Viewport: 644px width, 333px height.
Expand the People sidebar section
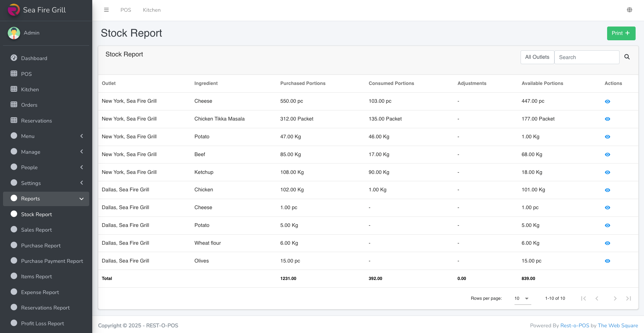(46, 167)
